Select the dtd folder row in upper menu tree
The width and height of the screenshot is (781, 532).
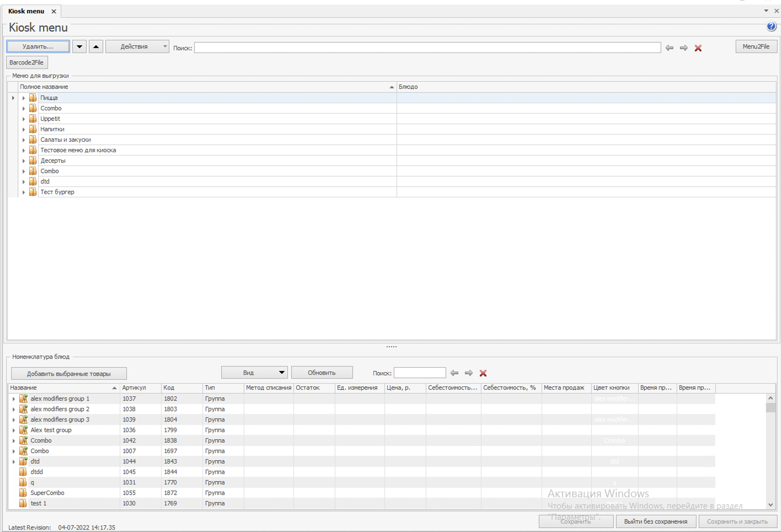[x=397, y=181]
